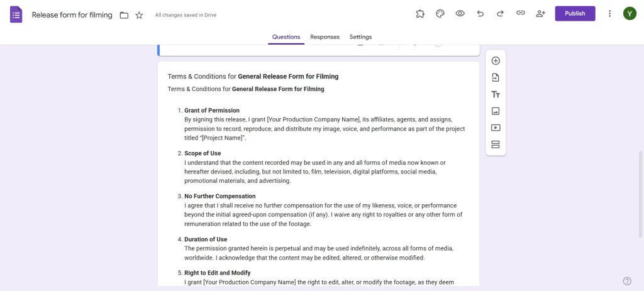This screenshot has width=644, height=291.
Task: Click the Grant of Permission heading
Action: click(x=212, y=111)
